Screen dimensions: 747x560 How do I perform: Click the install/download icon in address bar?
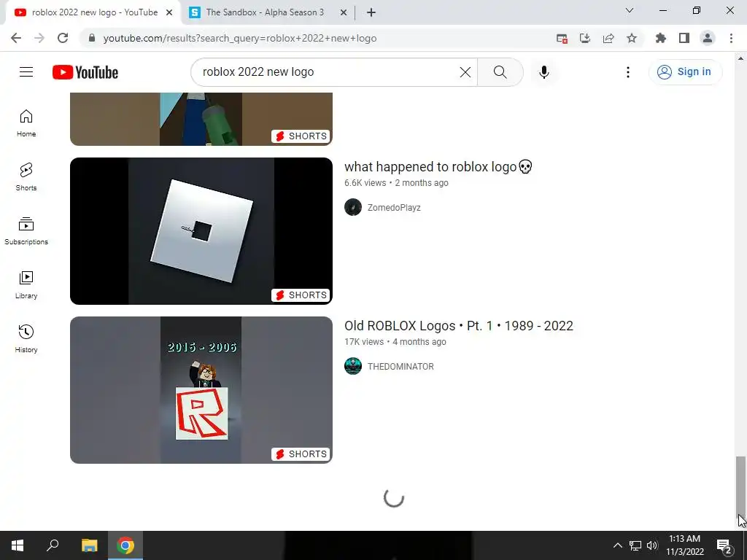pyautogui.click(x=585, y=38)
